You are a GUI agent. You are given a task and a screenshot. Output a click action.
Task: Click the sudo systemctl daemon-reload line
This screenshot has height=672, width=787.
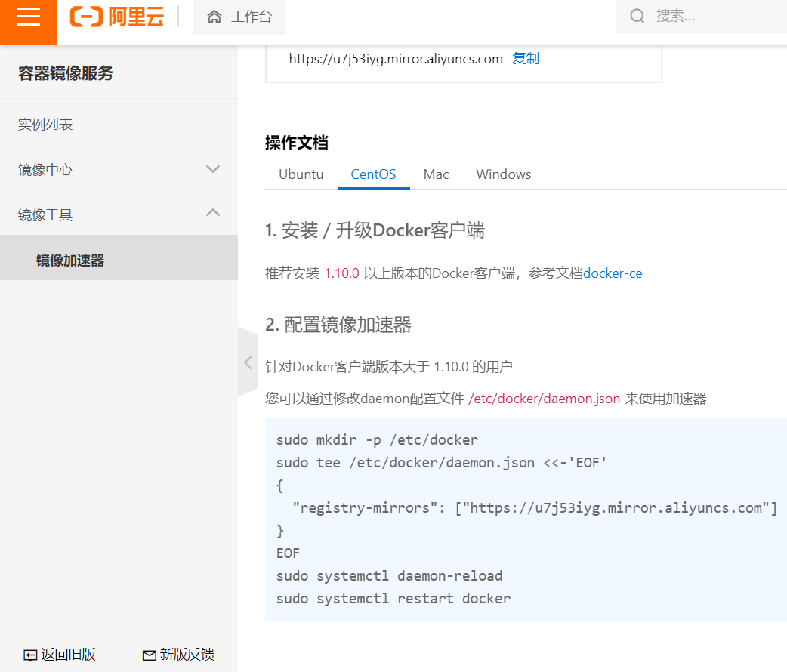pyautogui.click(x=389, y=575)
